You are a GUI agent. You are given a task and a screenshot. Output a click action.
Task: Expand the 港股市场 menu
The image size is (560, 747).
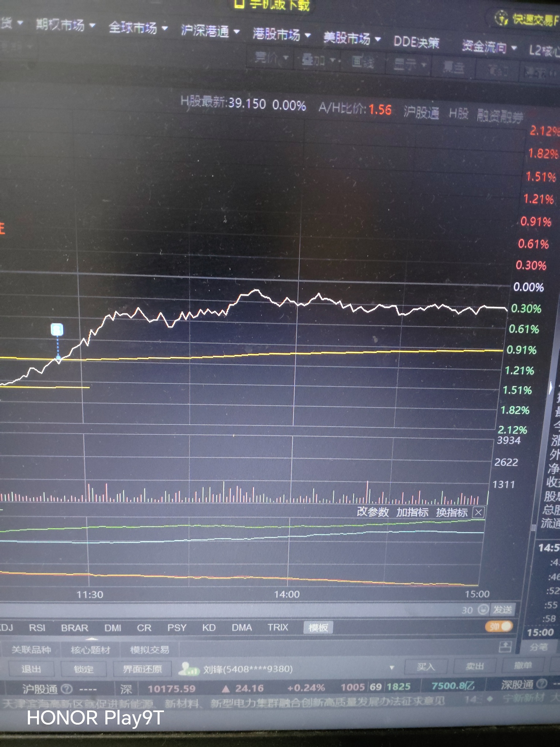point(281,35)
